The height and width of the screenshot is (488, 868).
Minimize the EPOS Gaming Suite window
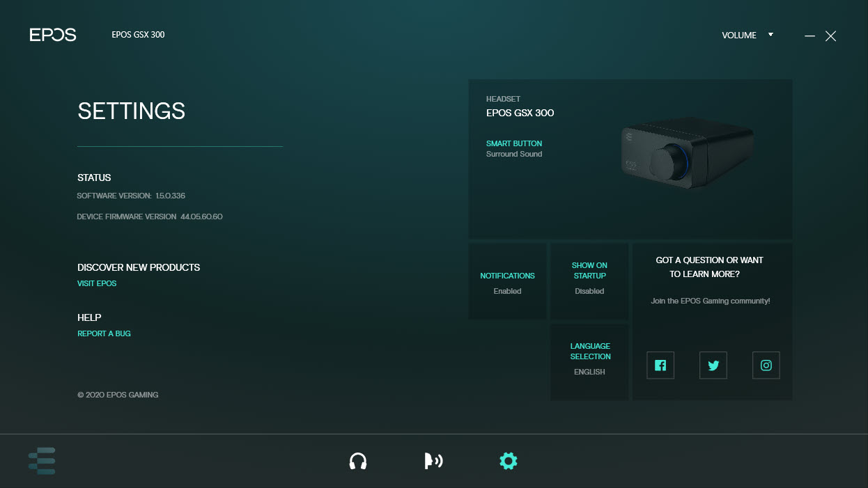(x=809, y=36)
